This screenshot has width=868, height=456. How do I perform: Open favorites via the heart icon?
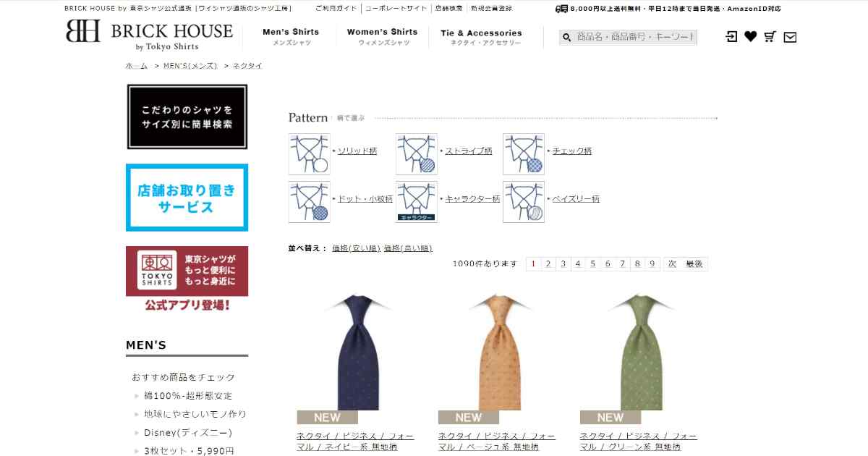[751, 37]
